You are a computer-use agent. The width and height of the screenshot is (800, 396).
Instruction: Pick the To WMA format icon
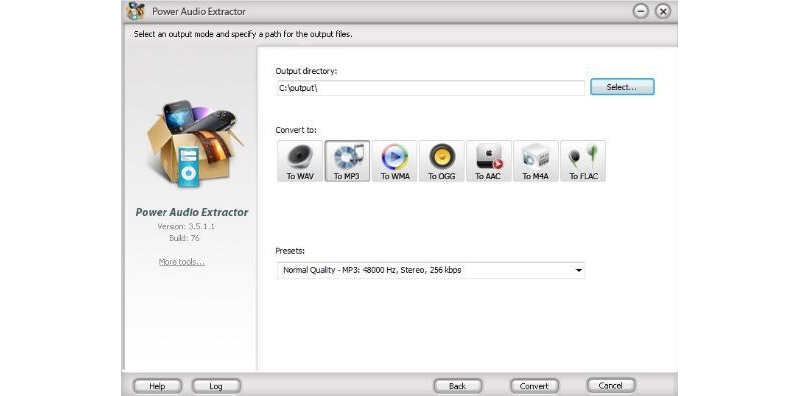pos(394,161)
